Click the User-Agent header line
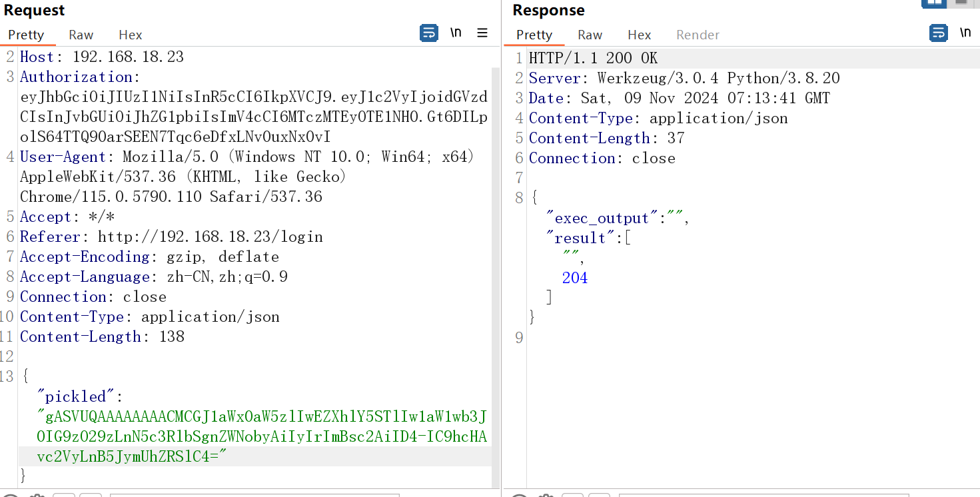This screenshot has height=497, width=980. tap(247, 177)
